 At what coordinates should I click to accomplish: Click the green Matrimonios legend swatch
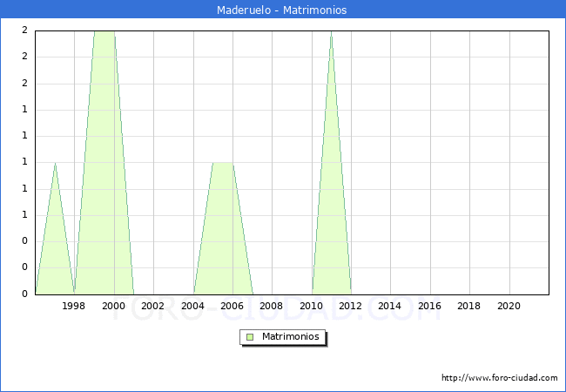[250, 337]
